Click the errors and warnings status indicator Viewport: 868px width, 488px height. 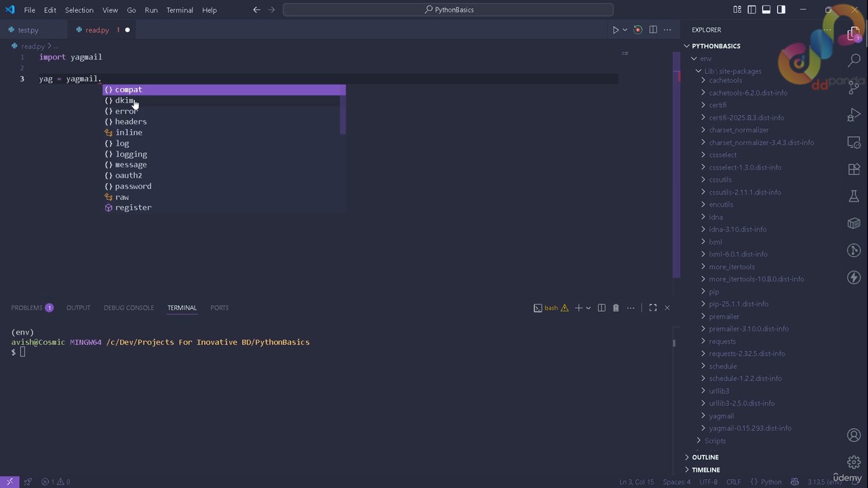point(56,482)
